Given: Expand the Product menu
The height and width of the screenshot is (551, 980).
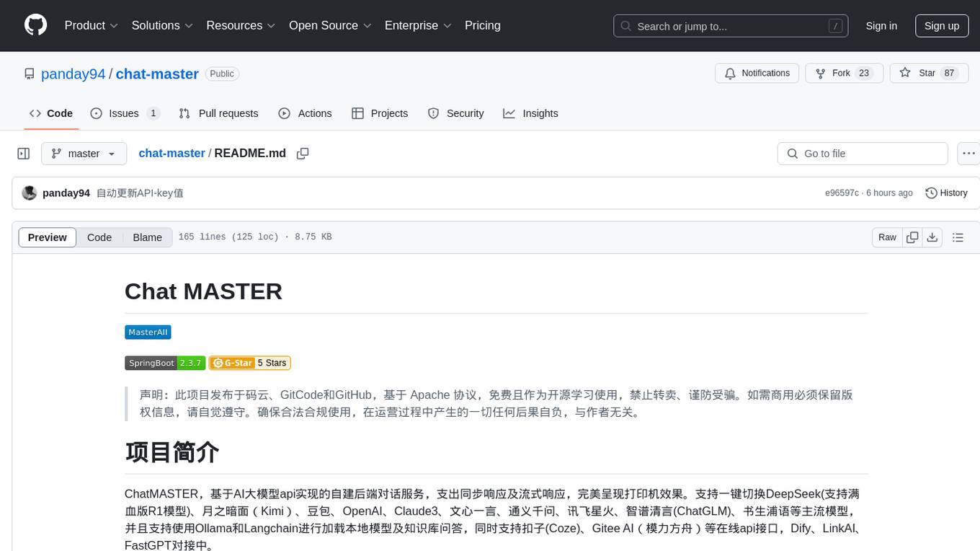Looking at the screenshot, I should pos(92,25).
